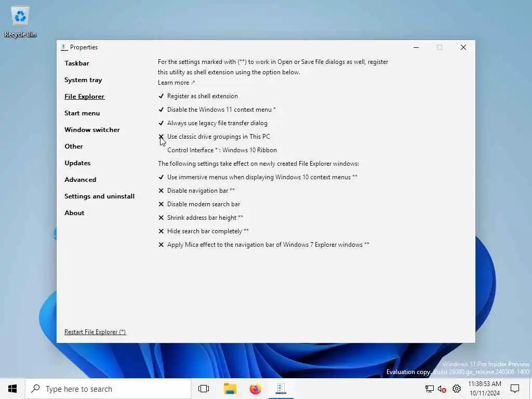Screen dimensions: 532x399
Task: Switch to the Updates section
Action: click(77, 163)
